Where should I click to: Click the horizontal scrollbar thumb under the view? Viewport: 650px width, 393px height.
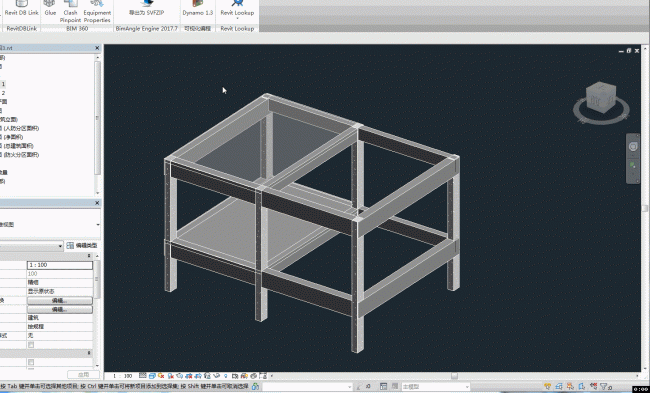tap(454, 376)
